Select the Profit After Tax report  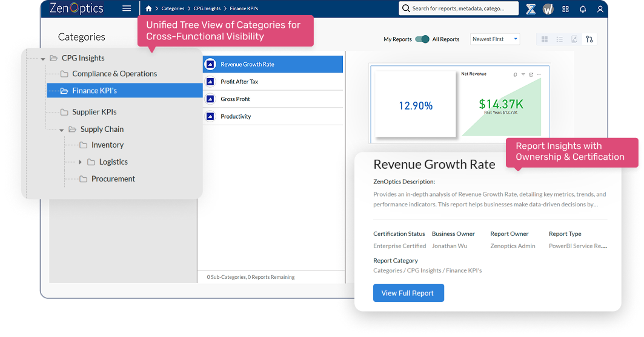coord(239,82)
